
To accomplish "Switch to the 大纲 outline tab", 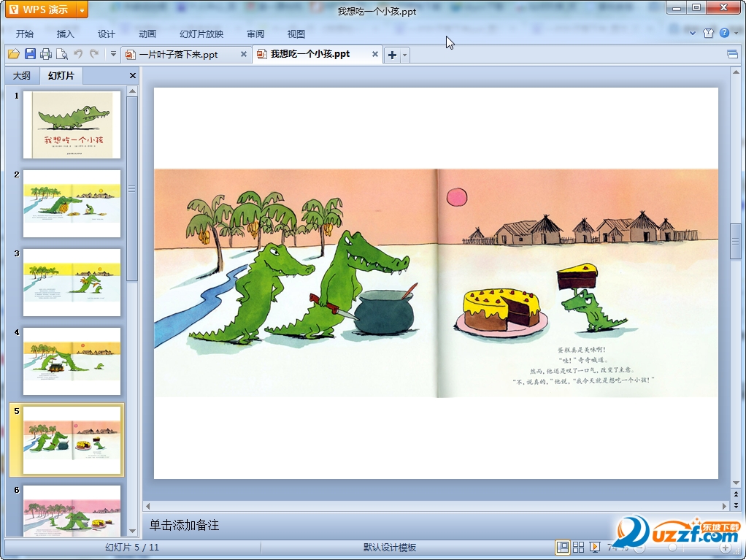I will (x=21, y=76).
